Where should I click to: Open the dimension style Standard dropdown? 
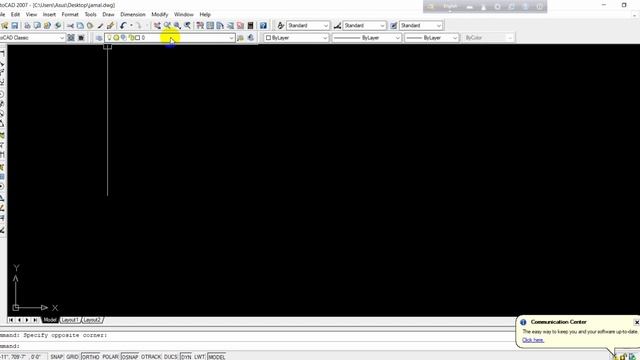pyautogui.click(x=382, y=25)
